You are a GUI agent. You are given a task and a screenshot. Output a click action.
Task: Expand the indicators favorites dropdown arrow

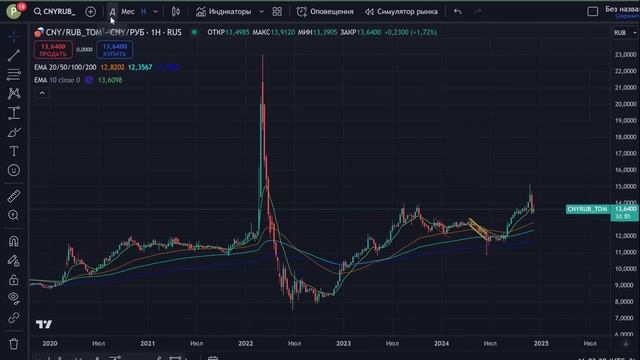pyautogui.click(x=262, y=11)
